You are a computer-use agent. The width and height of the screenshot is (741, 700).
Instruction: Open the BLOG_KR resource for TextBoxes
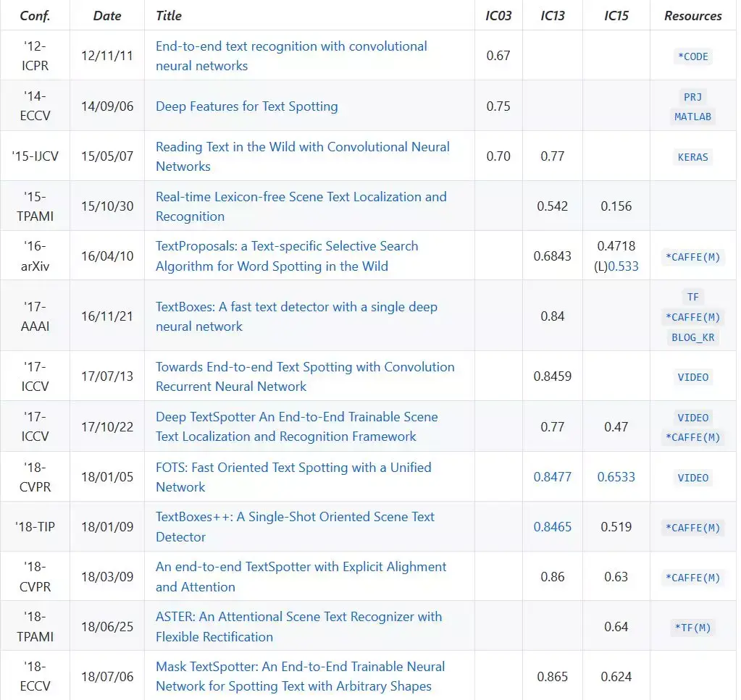(x=692, y=337)
